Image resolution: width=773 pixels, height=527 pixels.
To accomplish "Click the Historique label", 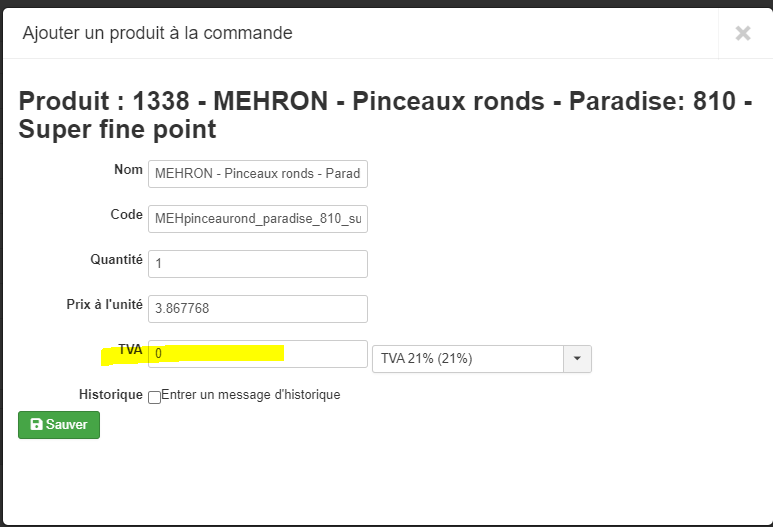I will coord(111,395).
